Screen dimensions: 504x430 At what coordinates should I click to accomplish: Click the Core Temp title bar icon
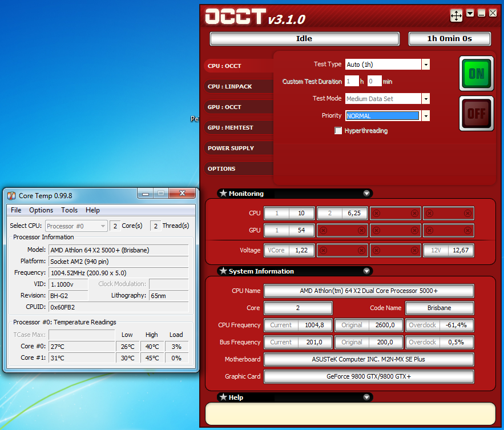coord(11,195)
